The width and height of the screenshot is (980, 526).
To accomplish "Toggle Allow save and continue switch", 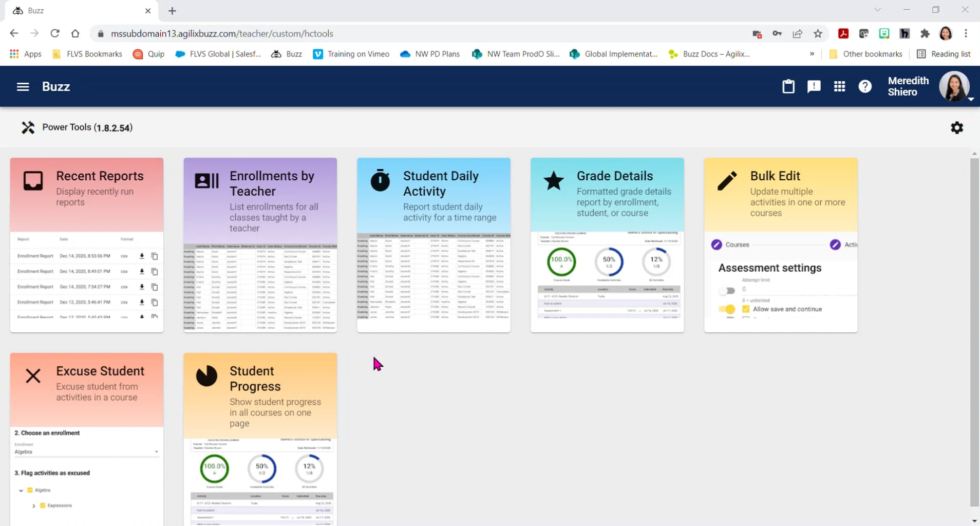I will pyautogui.click(x=727, y=309).
